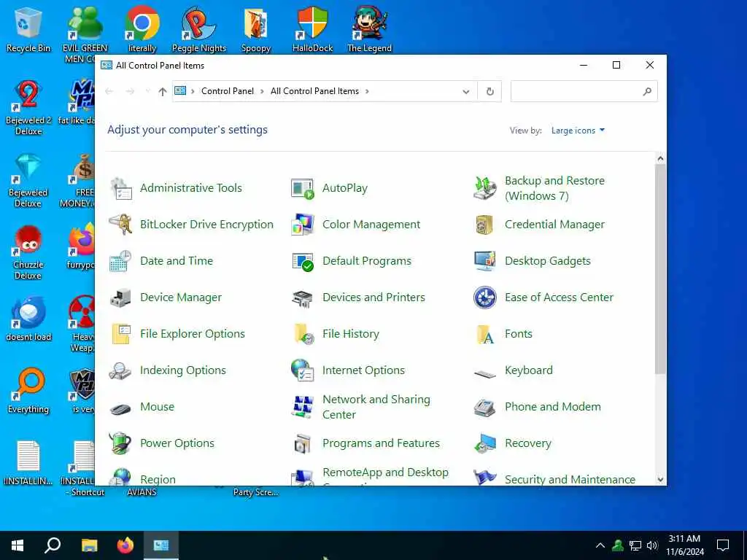Open the Indexing Options icon

pyautogui.click(x=121, y=370)
